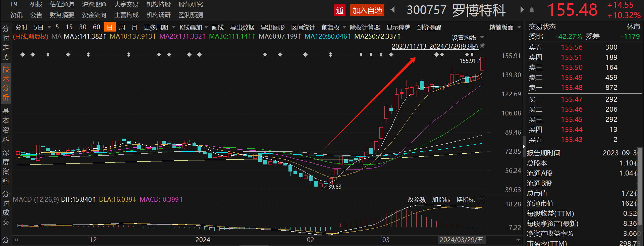This screenshot has height=246, width=644.
Task: Click 导出数据 to export data
Action: click(x=242, y=27)
